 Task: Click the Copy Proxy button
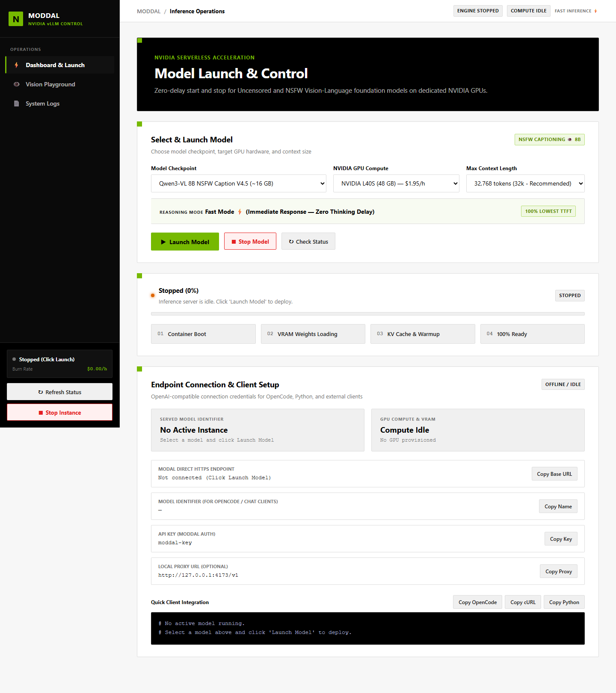coord(559,571)
